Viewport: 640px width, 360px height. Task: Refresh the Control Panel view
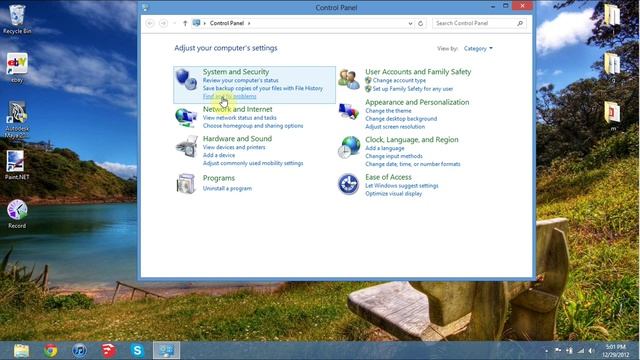pos(420,23)
